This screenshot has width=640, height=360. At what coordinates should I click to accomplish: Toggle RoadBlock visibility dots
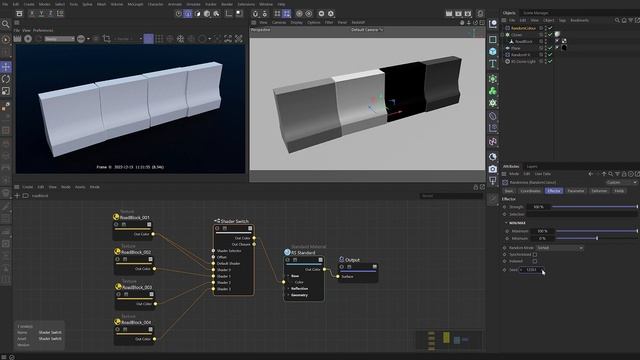point(545,41)
